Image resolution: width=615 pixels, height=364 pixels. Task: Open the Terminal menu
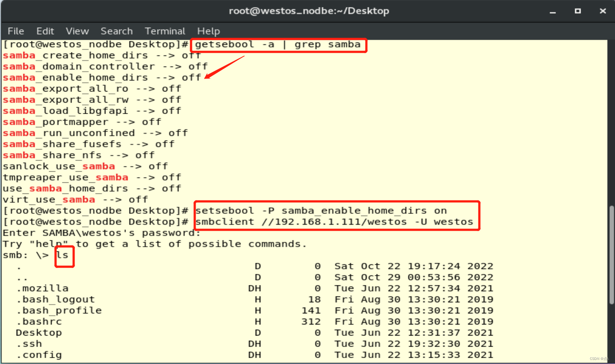tap(165, 31)
